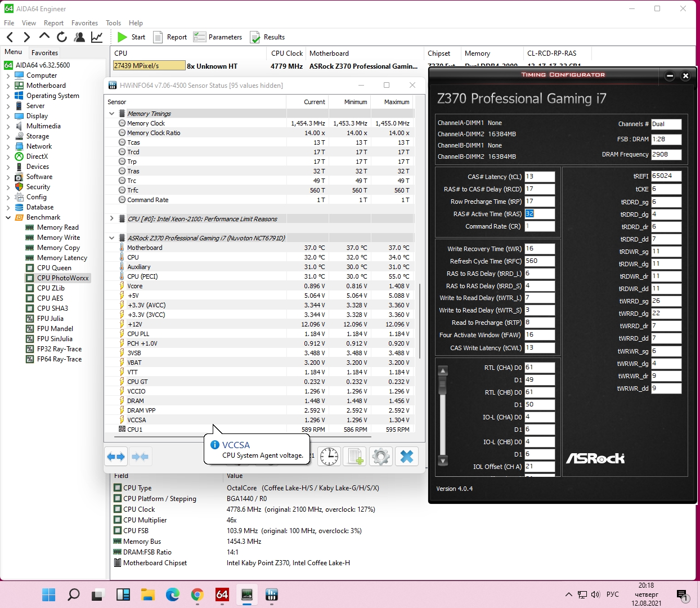Click Timing Configurator scroll down arrow
This screenshot has height=608, width=700.
point(443,461)
